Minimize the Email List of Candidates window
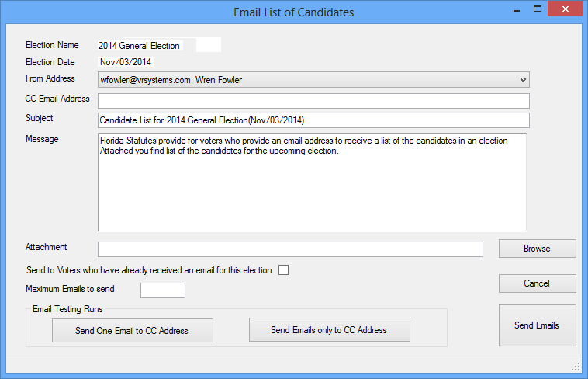588x379 pixels. [517, 10]
